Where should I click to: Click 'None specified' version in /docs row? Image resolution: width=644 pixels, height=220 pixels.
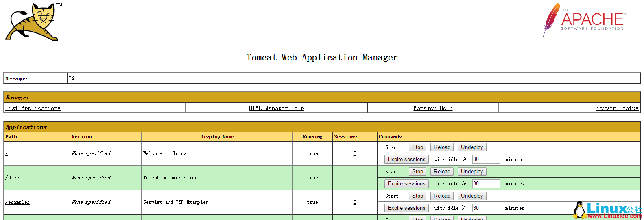tap(91, 178)
